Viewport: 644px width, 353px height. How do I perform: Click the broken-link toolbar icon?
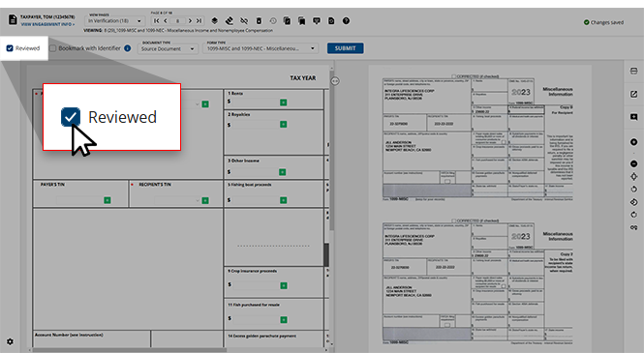(x=244, y=21)
